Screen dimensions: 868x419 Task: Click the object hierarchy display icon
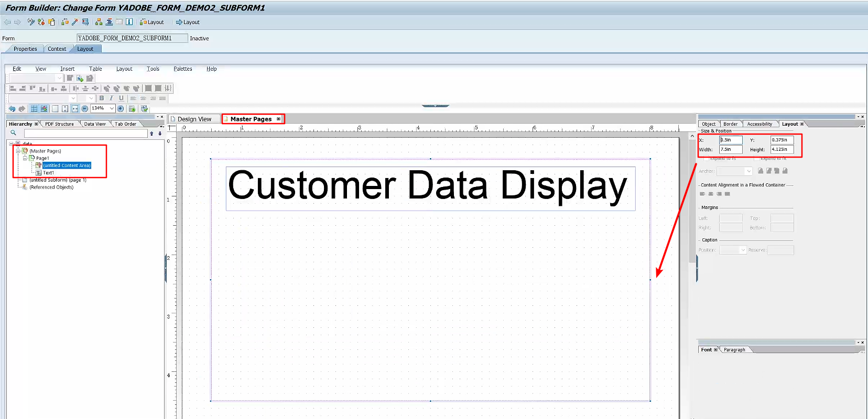point(99,22)
